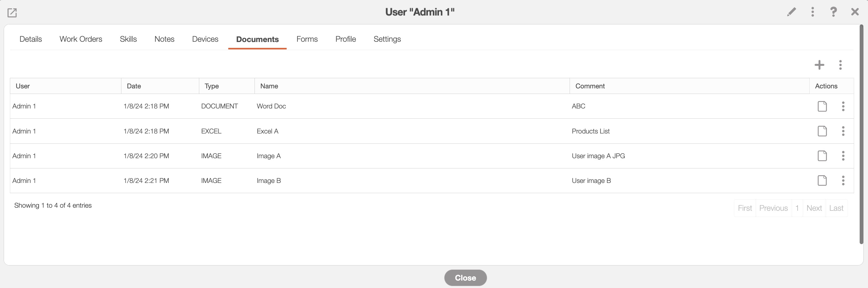868x288 pixels.
Task: View the Image A file icon
Action: tap(822, 156)
